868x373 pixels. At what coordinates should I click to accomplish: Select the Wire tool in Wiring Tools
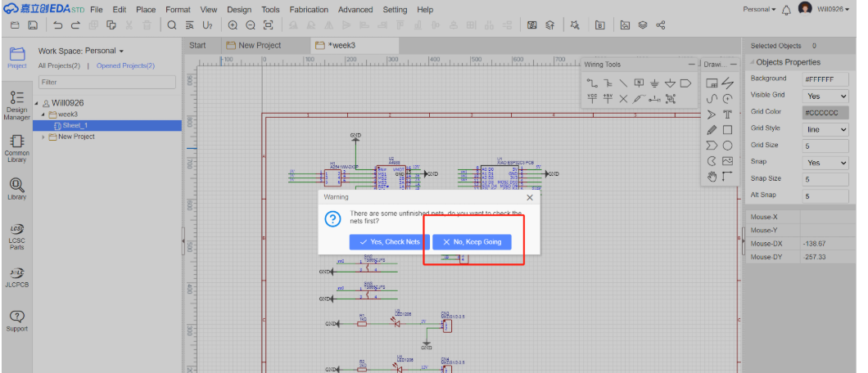592,83
